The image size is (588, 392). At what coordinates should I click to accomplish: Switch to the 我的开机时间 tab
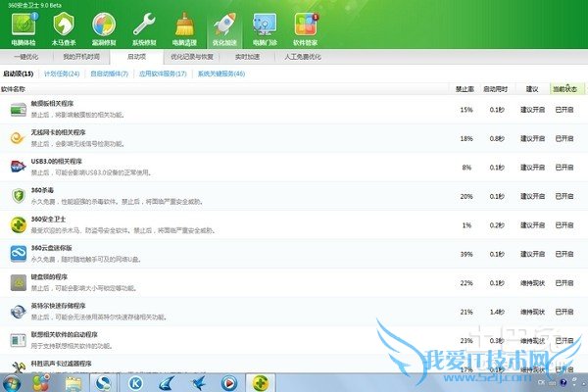[81, 57]
